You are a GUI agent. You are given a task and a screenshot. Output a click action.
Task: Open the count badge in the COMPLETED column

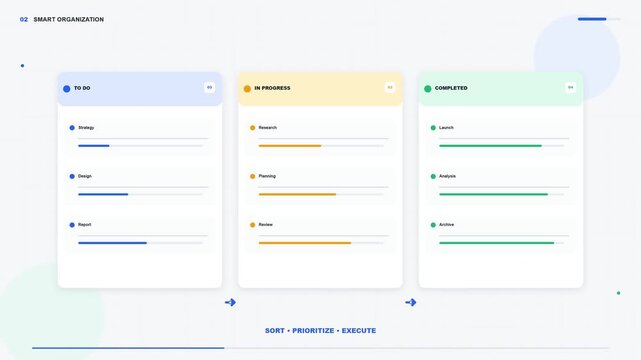click(570, 87)
